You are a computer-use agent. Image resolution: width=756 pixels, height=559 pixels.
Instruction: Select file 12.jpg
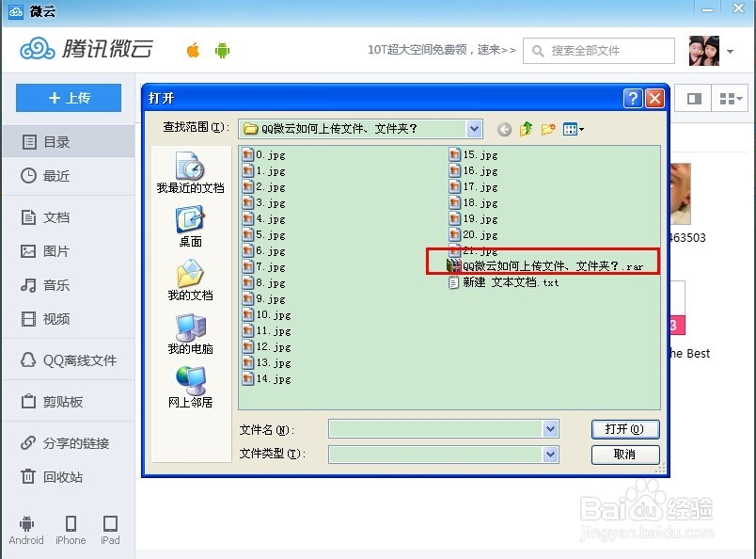(267, 346)
